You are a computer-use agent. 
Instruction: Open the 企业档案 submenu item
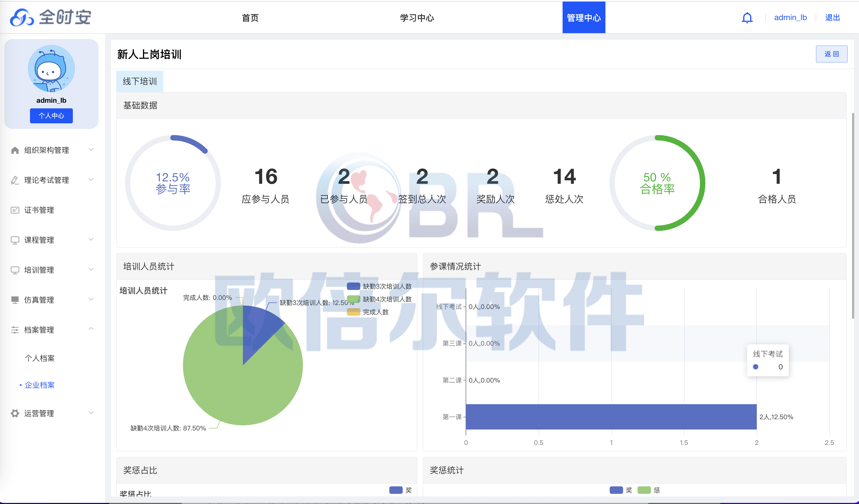coord(40,385)
